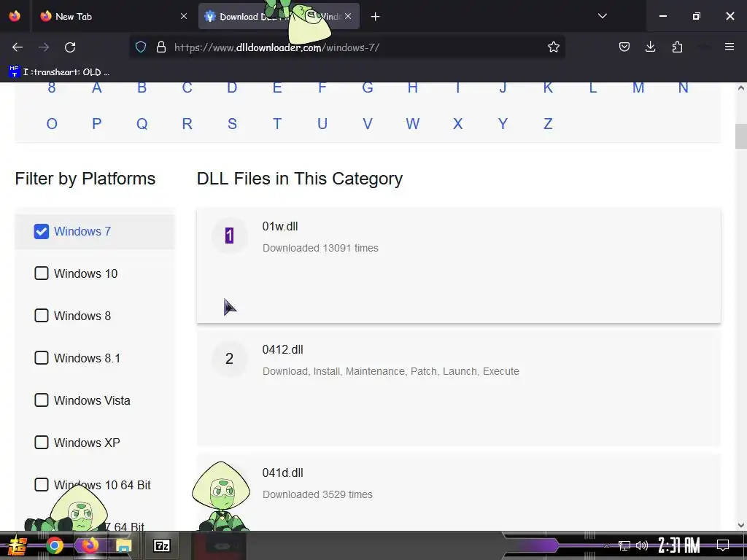The image size is (747, 560).
Task: Jump to DLLs starting with Y
Action: pyautogui.click(x=503, y=124)
